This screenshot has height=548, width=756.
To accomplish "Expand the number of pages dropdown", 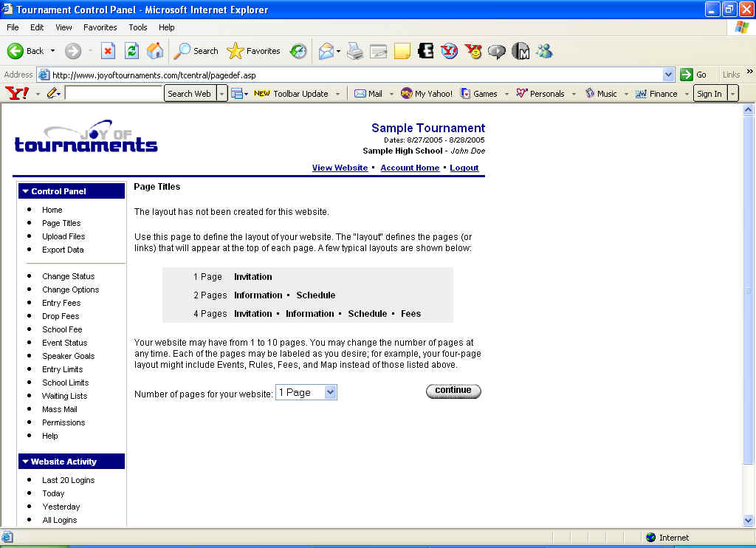I will (x=329, y=393).
